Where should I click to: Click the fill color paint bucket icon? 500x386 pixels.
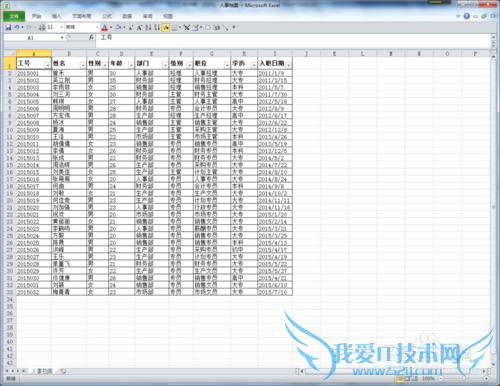(118, 27)
